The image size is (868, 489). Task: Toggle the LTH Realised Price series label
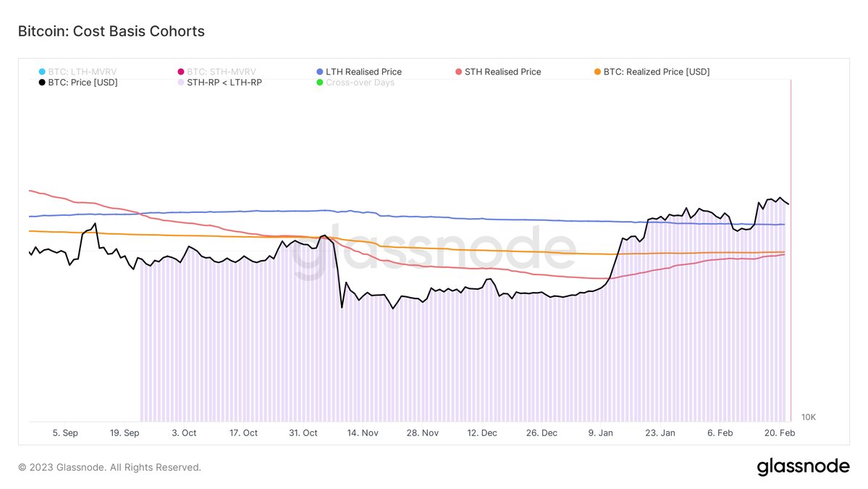click(x=363, y=72)
